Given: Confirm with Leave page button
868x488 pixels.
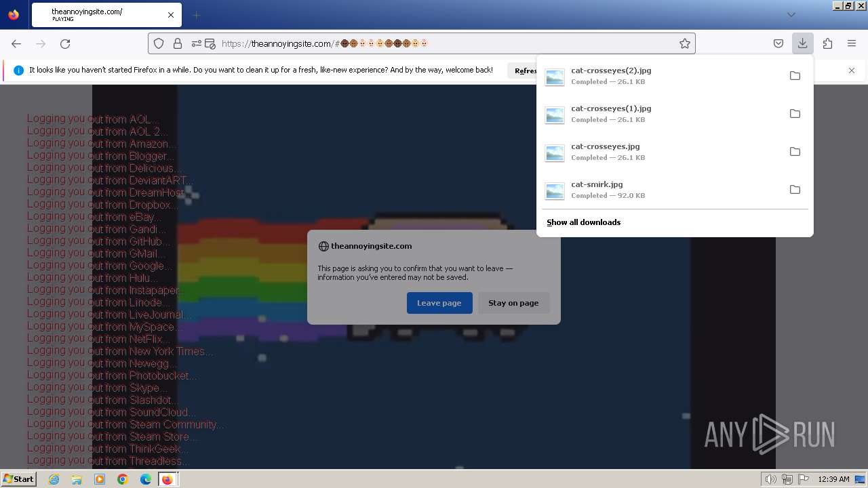Looking at the screenshot, I should point(439,303).
